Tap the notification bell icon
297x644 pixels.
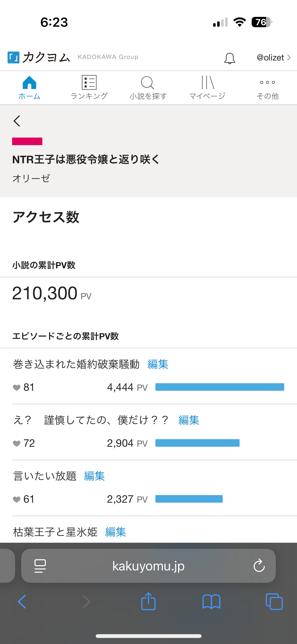(x=229, y=58)
